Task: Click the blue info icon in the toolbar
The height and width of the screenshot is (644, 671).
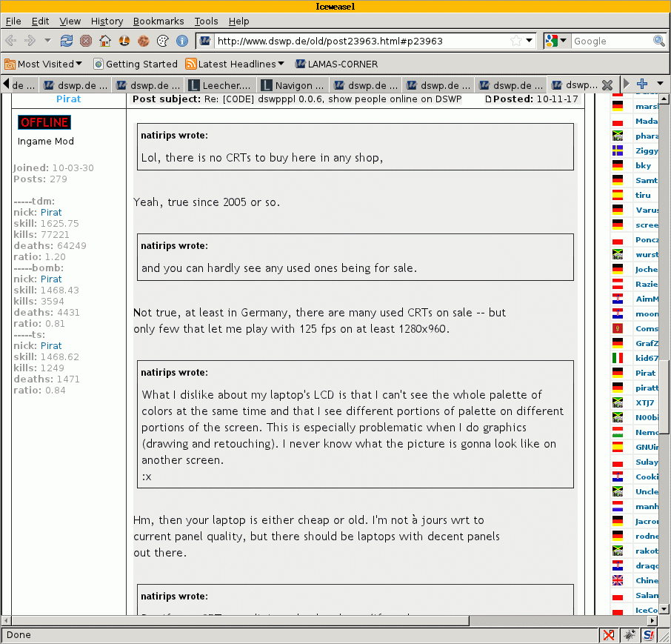Action: coord(181,41)
